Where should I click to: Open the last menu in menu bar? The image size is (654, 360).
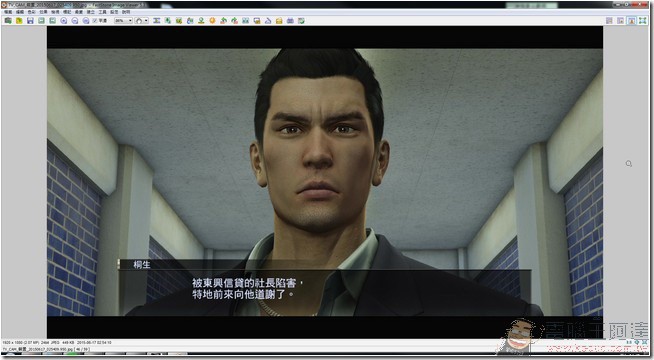tap(126, 12)
